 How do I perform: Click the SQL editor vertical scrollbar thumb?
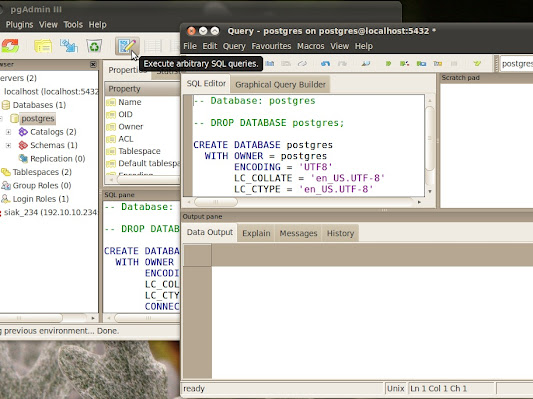point(430,138)
